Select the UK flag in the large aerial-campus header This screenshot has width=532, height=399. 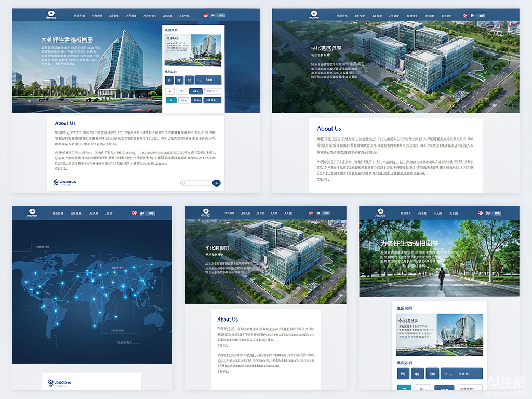pyautogui.click(x=465, y=15)
